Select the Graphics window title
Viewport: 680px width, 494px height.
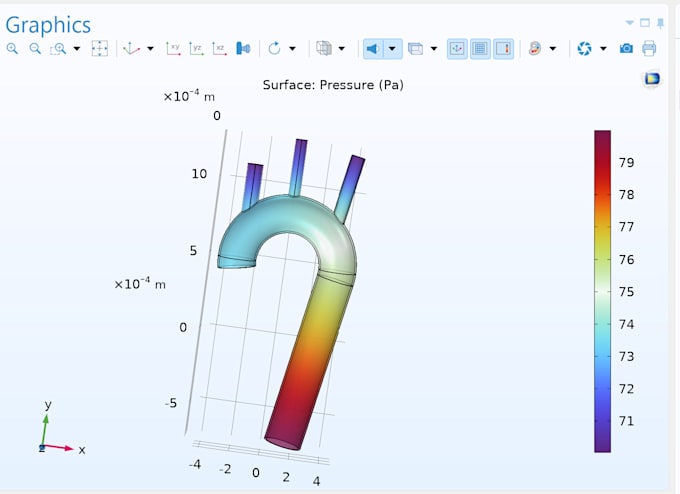coord(48,25)
